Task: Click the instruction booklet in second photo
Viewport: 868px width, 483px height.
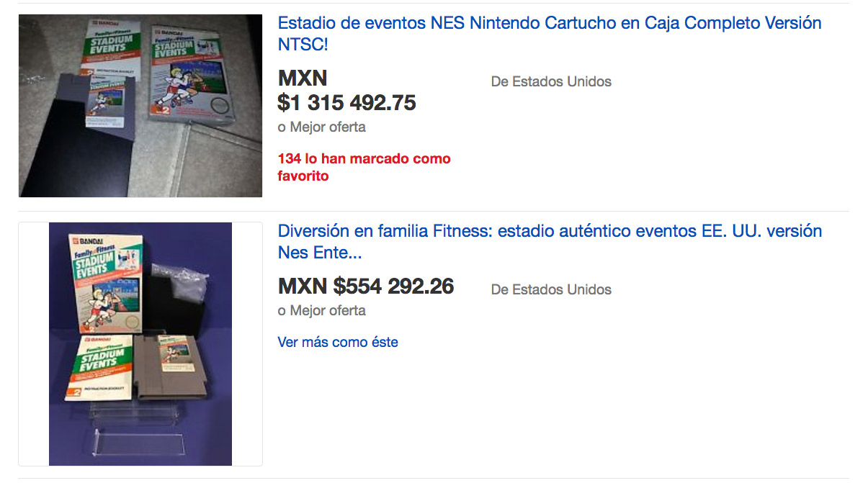Action: click(x=99, y=368)
